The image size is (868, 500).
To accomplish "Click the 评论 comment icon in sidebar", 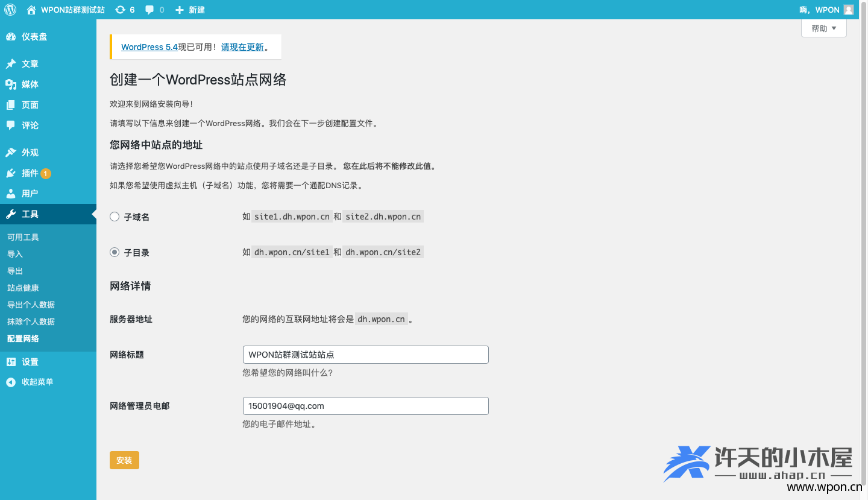I will 11,125.
